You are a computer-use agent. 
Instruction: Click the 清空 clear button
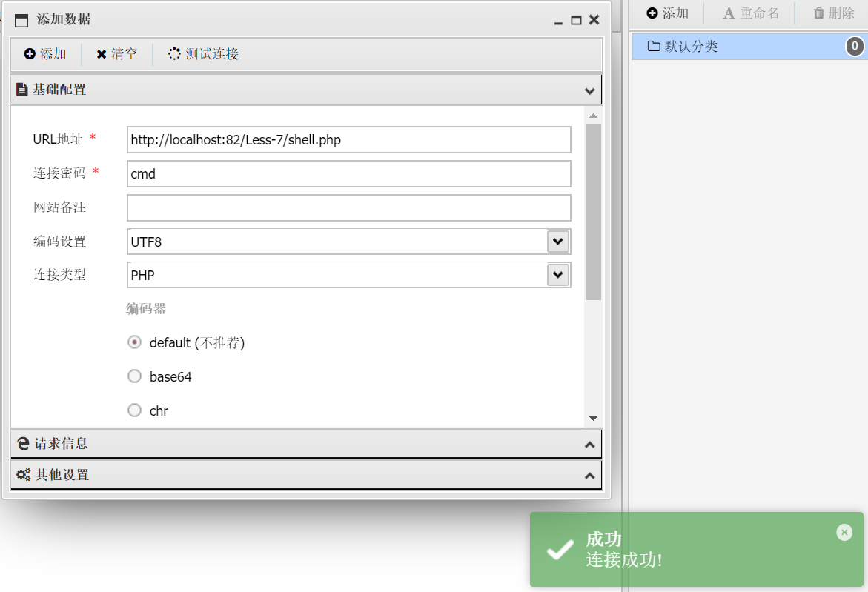116,54
